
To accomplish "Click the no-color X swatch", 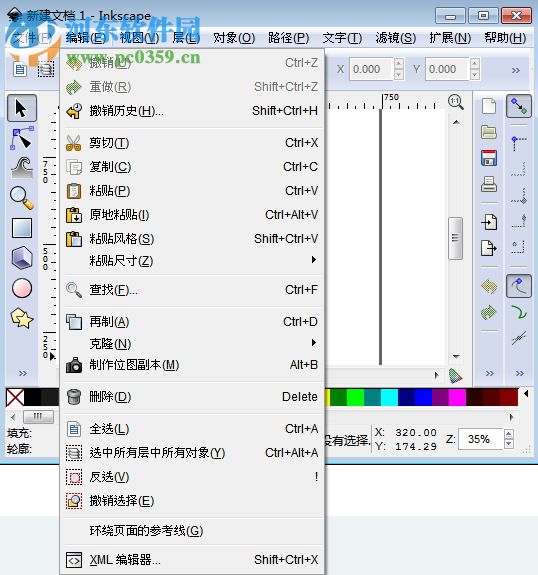I will coord(15,398).
